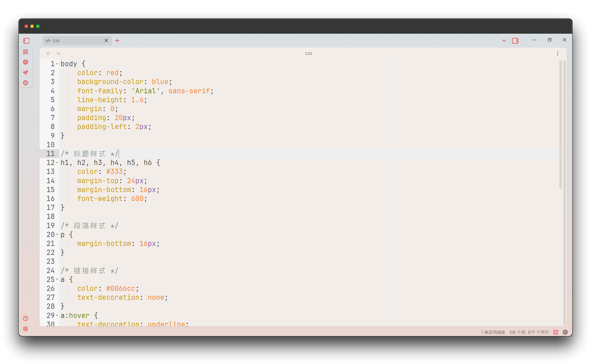
Task: Open the help question mark icon
Action: (26, 318)
